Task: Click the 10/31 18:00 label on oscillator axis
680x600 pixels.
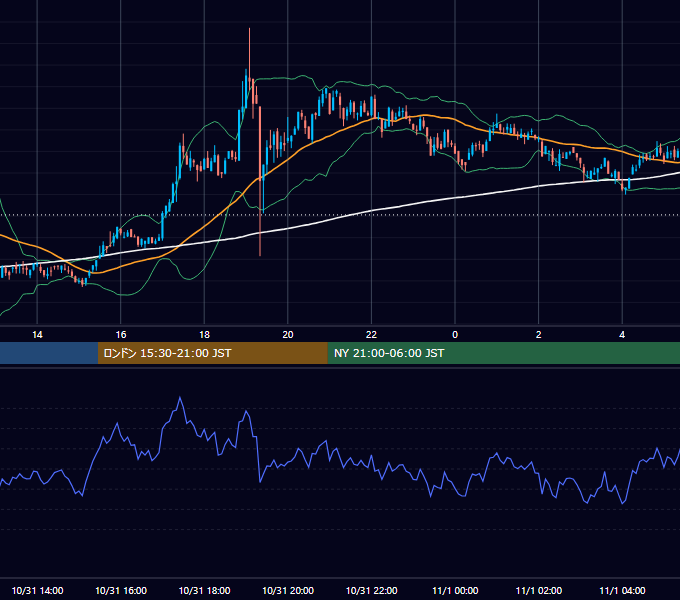Action: (x=204, y=590)
